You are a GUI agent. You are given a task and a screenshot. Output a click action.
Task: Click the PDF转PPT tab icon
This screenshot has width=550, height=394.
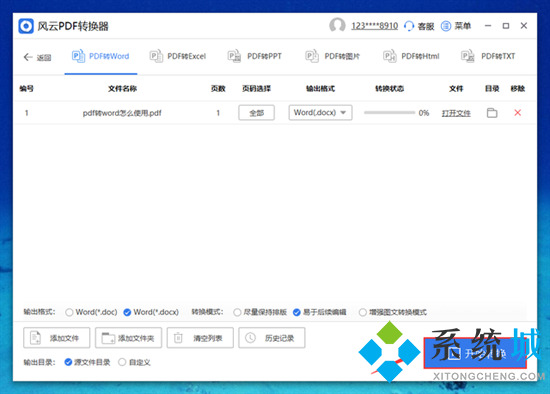(x=234, y=56)
